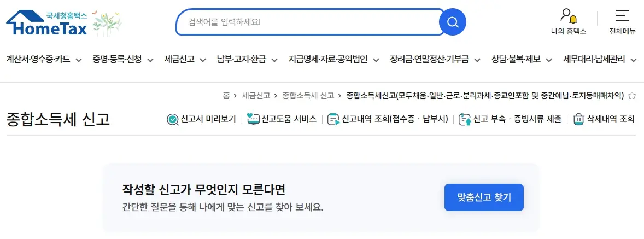Image resolution: width=644 pixels, height=239 pixels.
Task: Open the 전체메뉴 hamburger icon
Action: point(622,16)
